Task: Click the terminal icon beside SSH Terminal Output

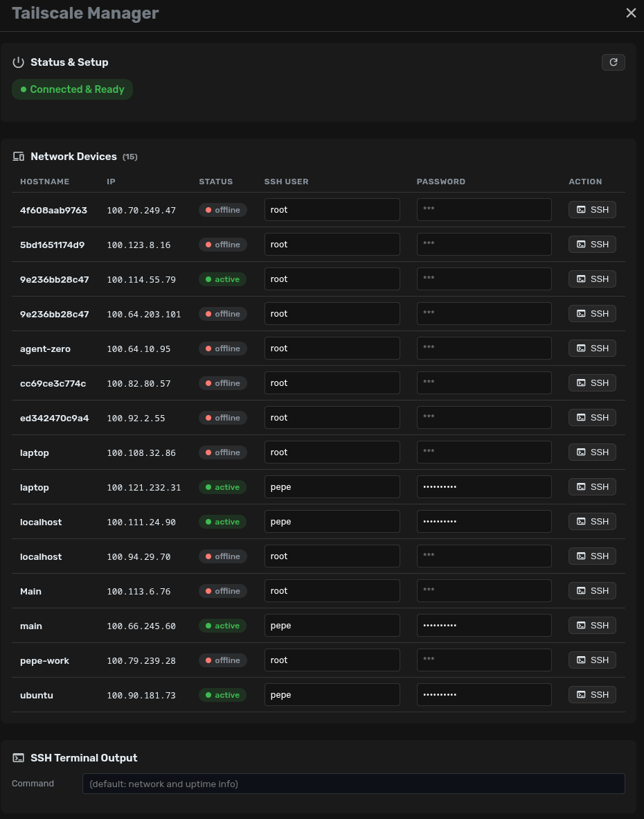Action: click(18, 757)
